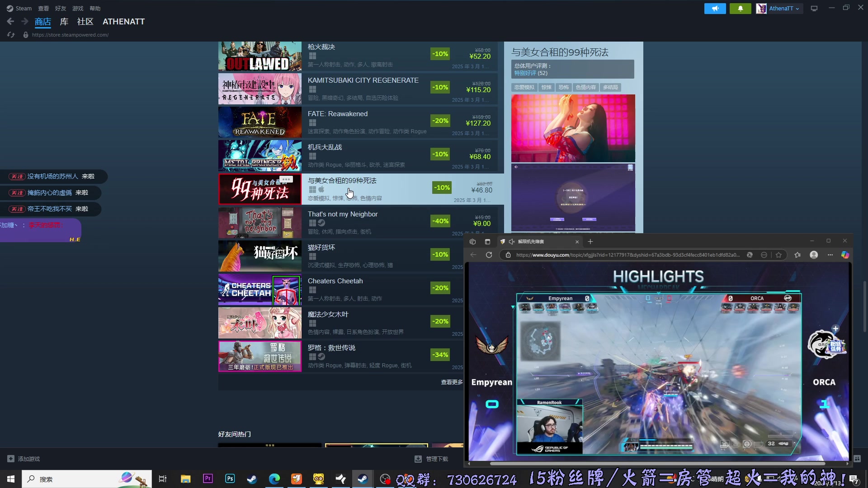Open KAMITSUBAKI CITY REGENERATE listing
This screenshot has height=488, width=868.
pos(358,89)
